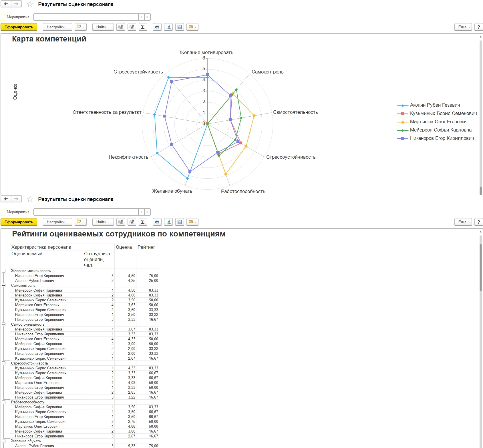Collapse all groups in the Карта компетенций report

click(121, 27)
